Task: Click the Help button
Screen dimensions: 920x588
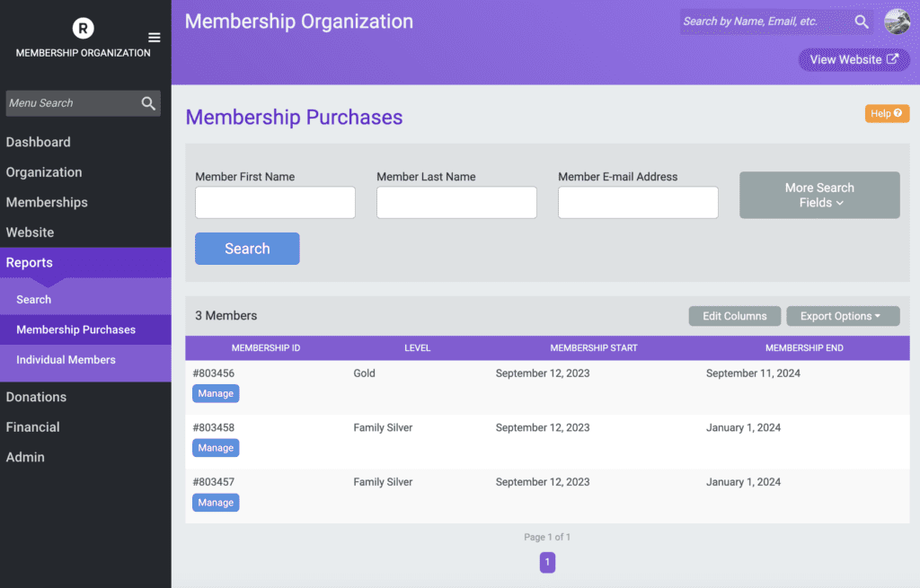Action: (x=887, y=113)
